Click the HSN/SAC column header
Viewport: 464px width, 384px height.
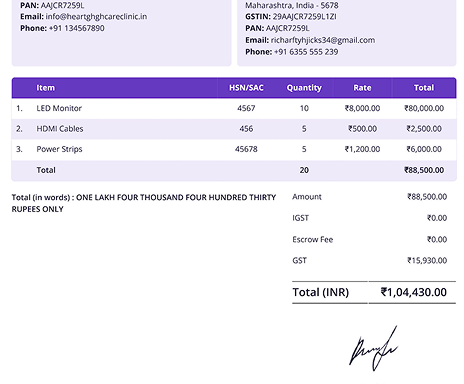246,88
